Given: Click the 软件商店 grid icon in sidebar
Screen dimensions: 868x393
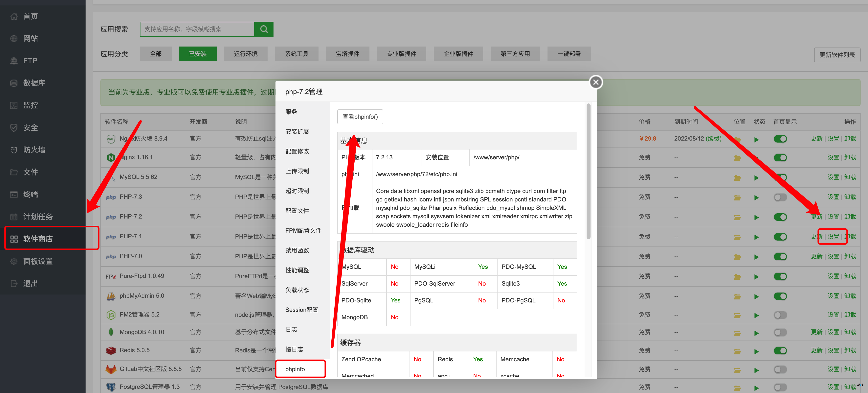Looking at the screenshot, I should click(14, 239).
